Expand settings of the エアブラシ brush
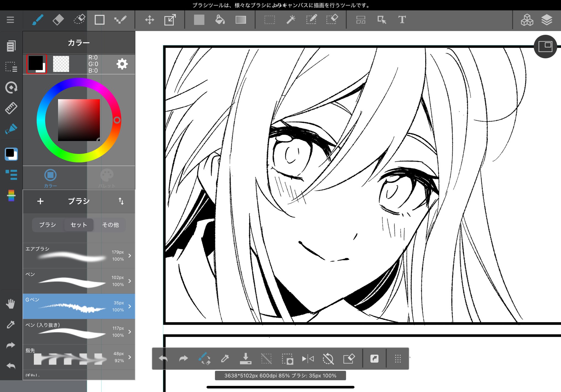The image size is (561, 392). [130, 255]
